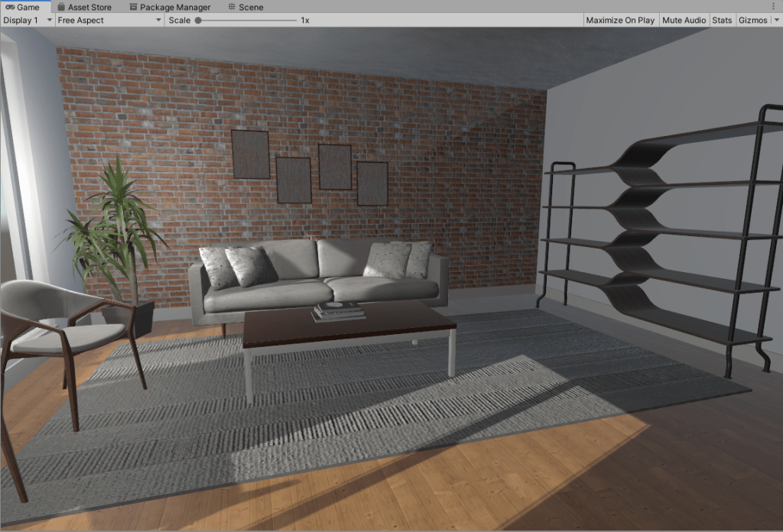Click the gamepad icon on the Game tab
Screen dimensions: 783x532
pyautogui.click(x=9, y=7)
